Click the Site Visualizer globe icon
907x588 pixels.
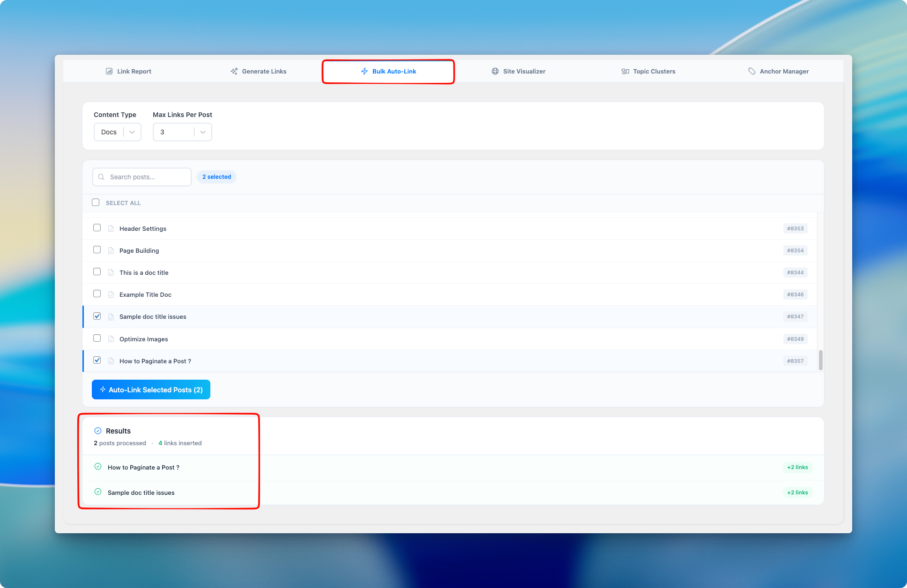pos(495,71)
